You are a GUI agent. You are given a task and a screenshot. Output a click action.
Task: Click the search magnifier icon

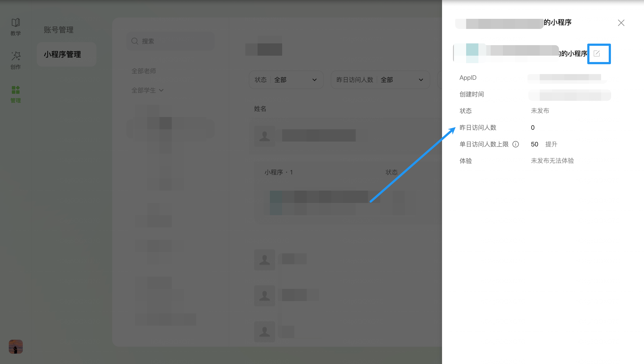coord(135,41)
